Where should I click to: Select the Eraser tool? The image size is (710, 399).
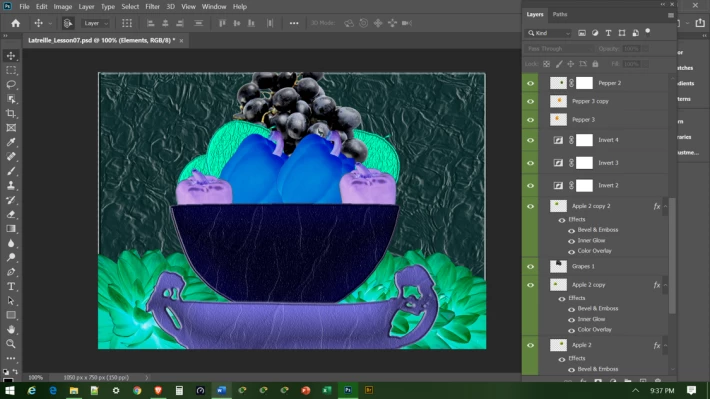11,214
